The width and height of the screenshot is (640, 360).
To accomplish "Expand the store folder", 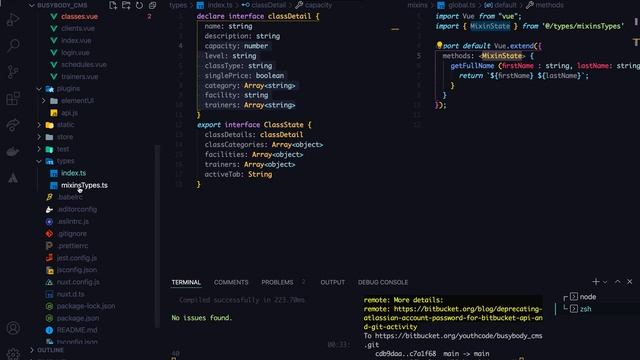I will (x=39, y=137).
